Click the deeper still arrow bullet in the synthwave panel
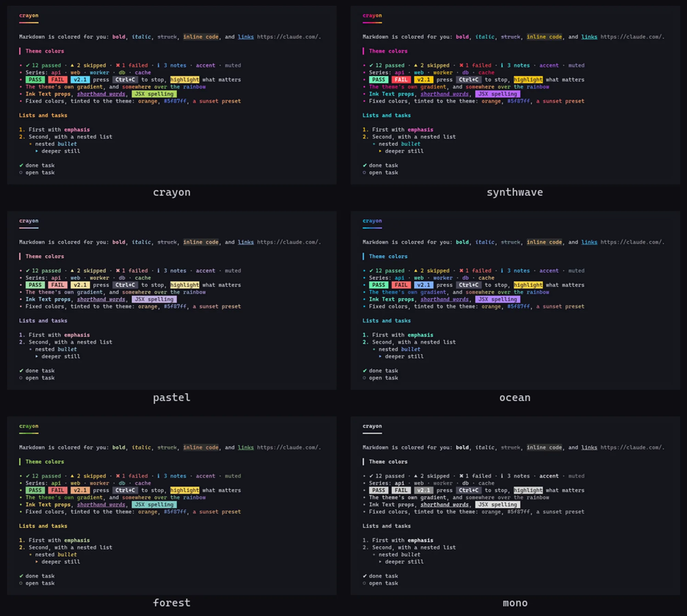687x616 pixels. pos(380,151)
